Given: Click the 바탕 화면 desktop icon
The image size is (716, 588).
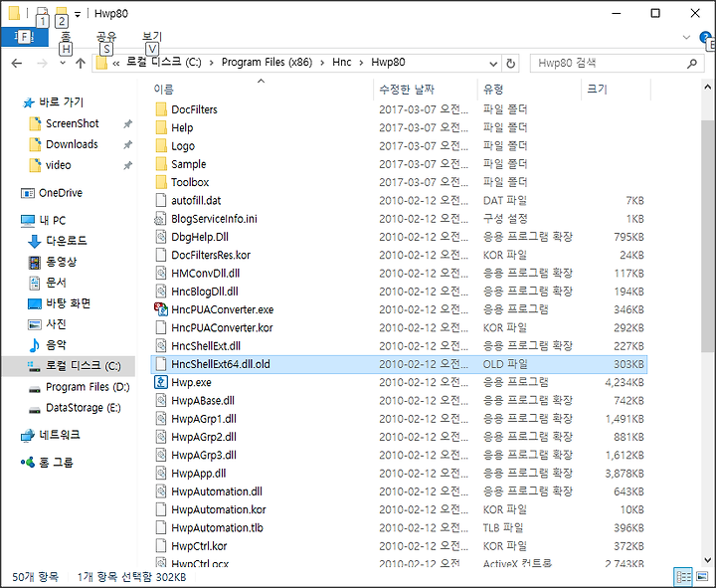Looking at the screenshot, I should [34, 303].
